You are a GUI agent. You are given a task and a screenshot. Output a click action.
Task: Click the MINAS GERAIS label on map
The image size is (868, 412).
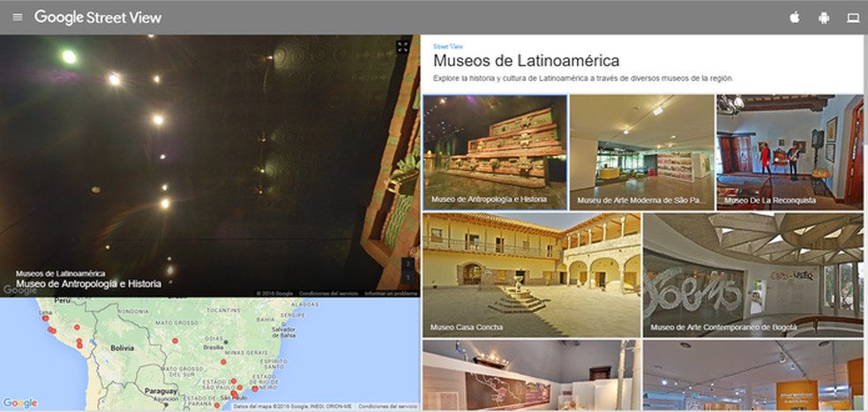pyautogui.click(x=246, y=352)
